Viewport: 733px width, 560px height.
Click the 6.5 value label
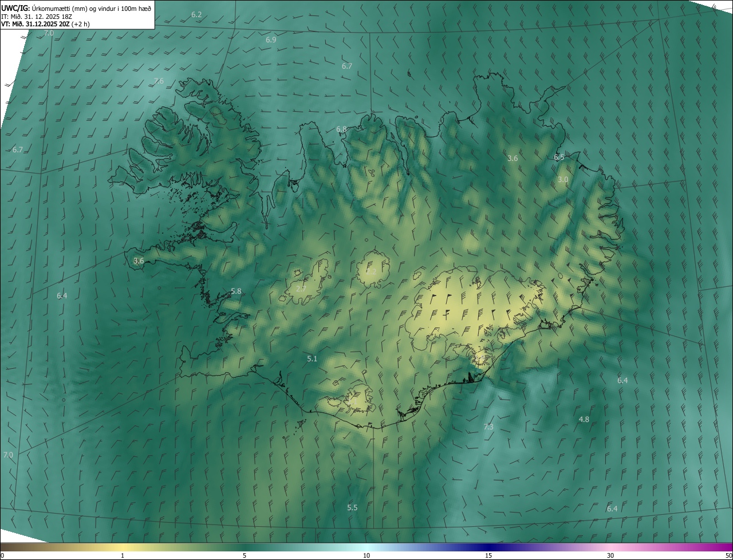559,157
